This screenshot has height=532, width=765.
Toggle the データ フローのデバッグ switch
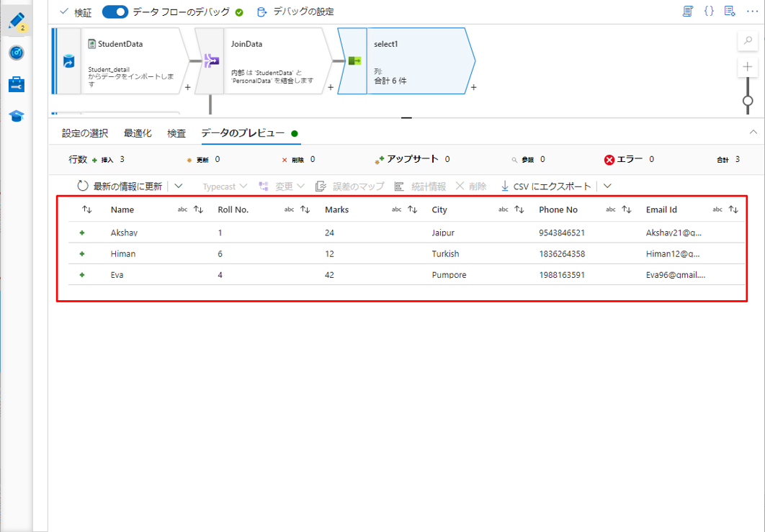coord(115,12)
